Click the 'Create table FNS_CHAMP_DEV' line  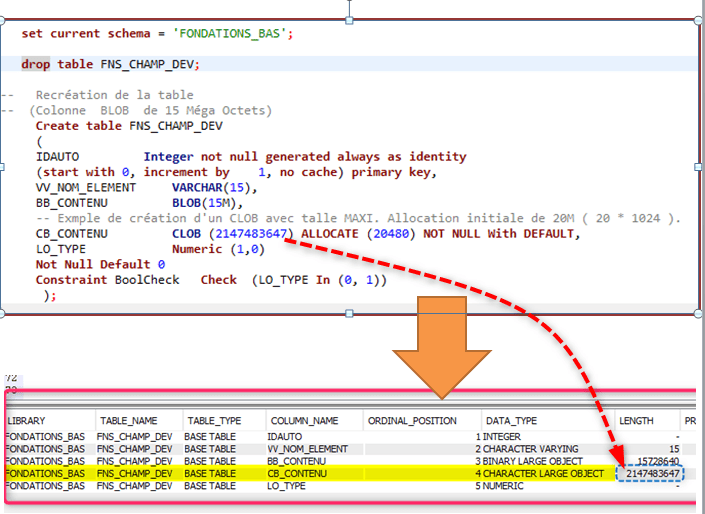(129, 126)
